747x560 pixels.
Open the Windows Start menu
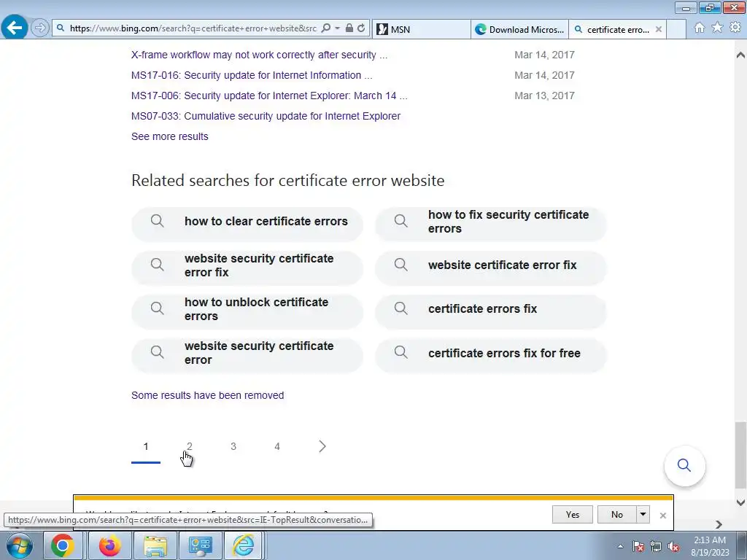click(20, 545)
